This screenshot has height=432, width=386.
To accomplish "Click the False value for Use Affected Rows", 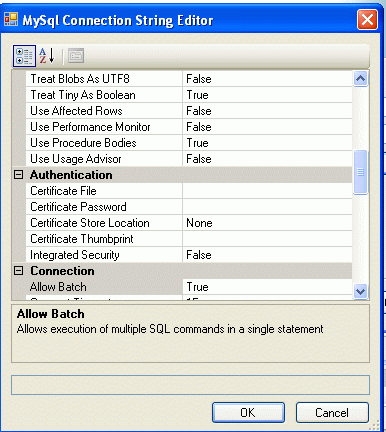I will pyautogui.click(x=267, y=111).
